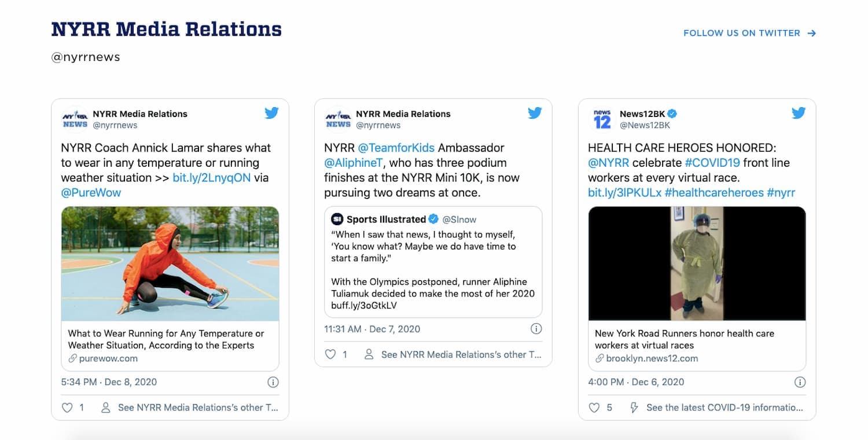
Task: Click the NYRR News profile avatar on the first tweet
Action: [x=74, y=119]
